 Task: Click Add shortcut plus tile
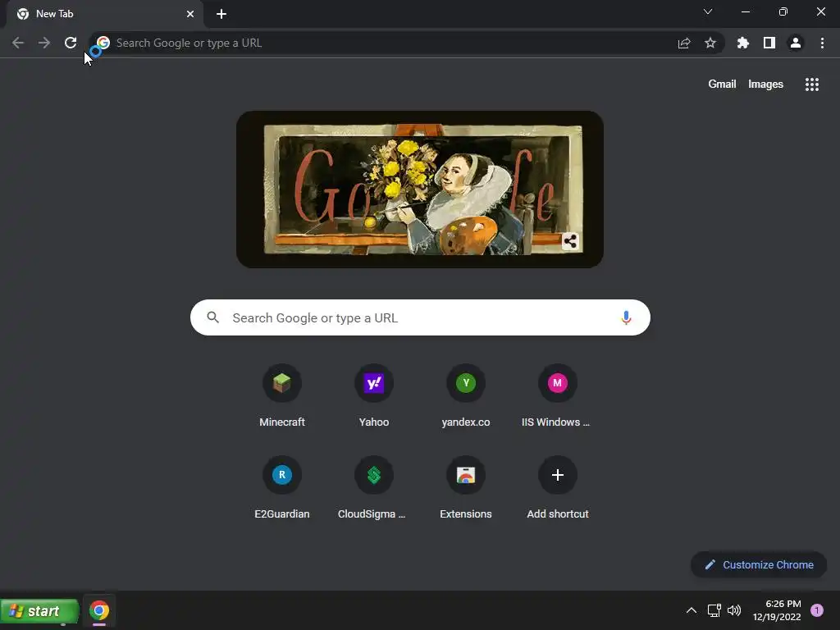557,487
